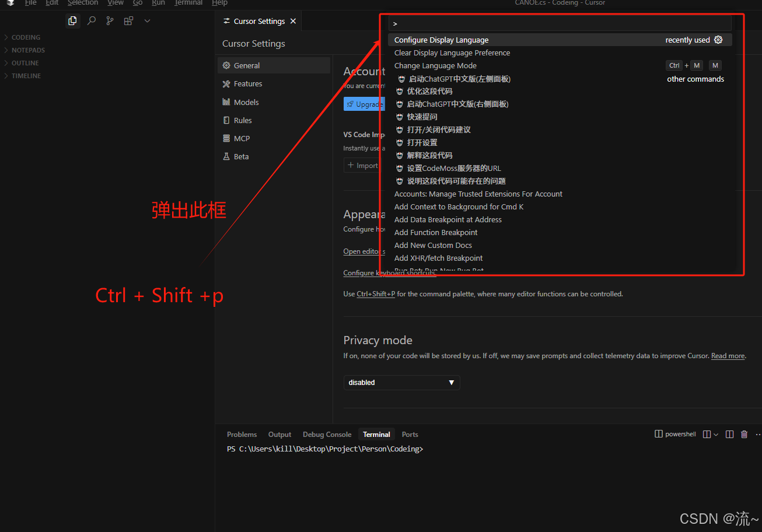Switch to the Ports panel tab
Viewport: 762px width, 532px height.
(x=410, y=435)
